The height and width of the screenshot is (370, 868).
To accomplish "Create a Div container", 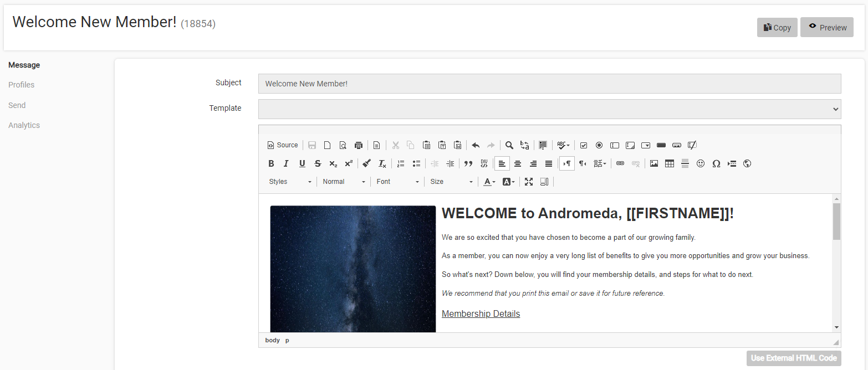I will [484, 163].
